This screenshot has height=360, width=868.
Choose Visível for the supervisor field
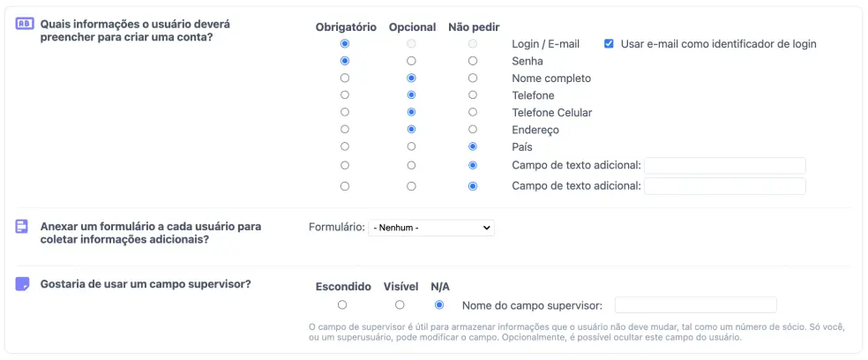(400, 305)
